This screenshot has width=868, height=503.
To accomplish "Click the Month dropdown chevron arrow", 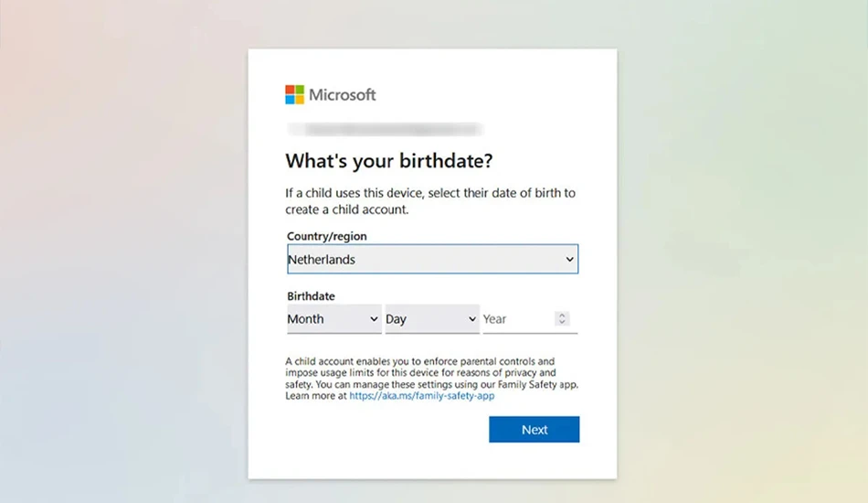I will (374, 319).
